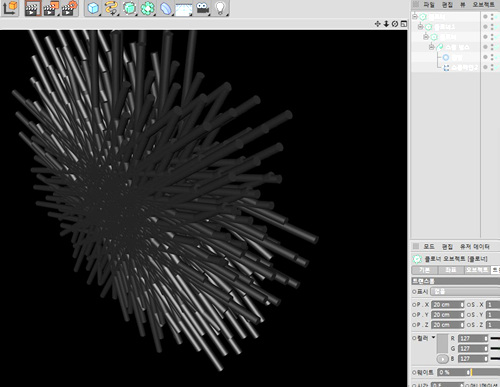The image size is (500, 387).
Task: Toggle keyframe dot beside S . Z
Action: (x=468, y=325)
